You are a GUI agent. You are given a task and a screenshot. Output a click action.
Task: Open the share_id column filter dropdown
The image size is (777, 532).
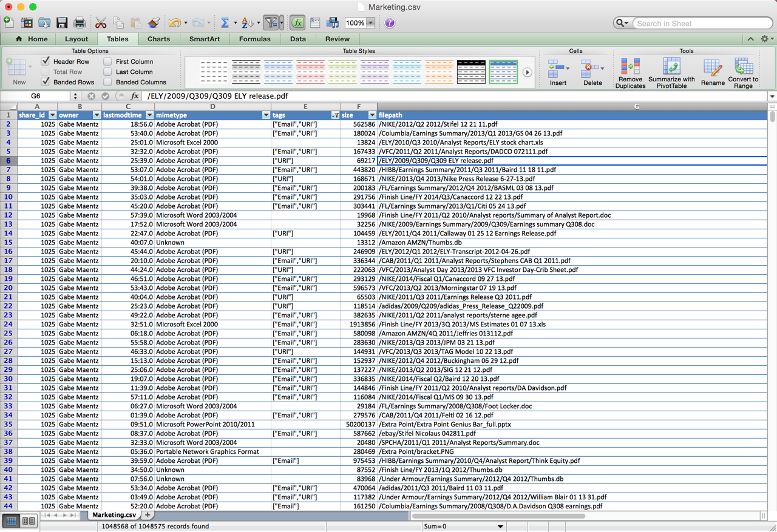tap(52, 115)
